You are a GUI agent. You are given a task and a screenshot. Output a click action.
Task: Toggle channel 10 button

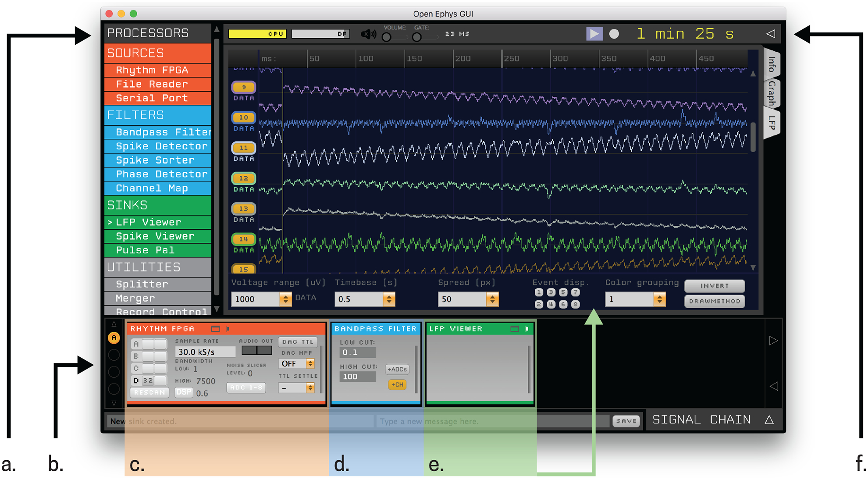click(x=244, y=117)
